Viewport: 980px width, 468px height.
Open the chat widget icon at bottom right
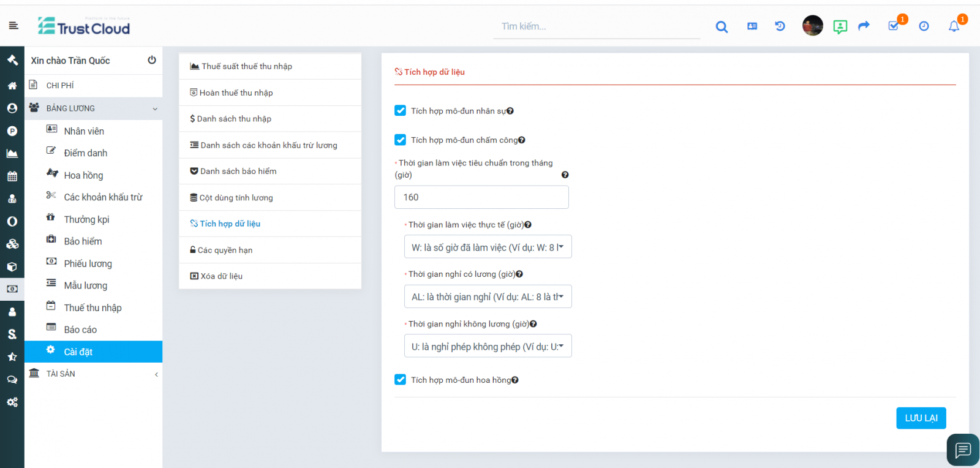pyautogui.click(x=962, y=450)
